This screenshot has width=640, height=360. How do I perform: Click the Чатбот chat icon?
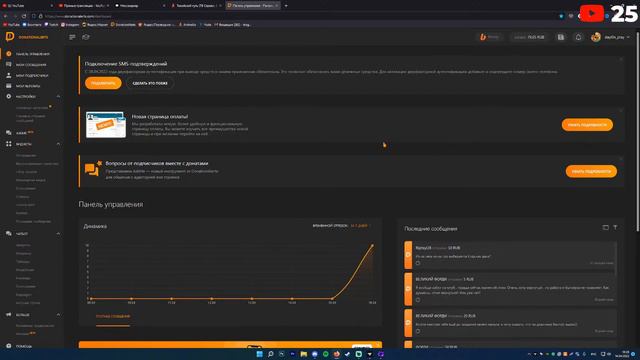pyautogui.click(x=9, y=233)
